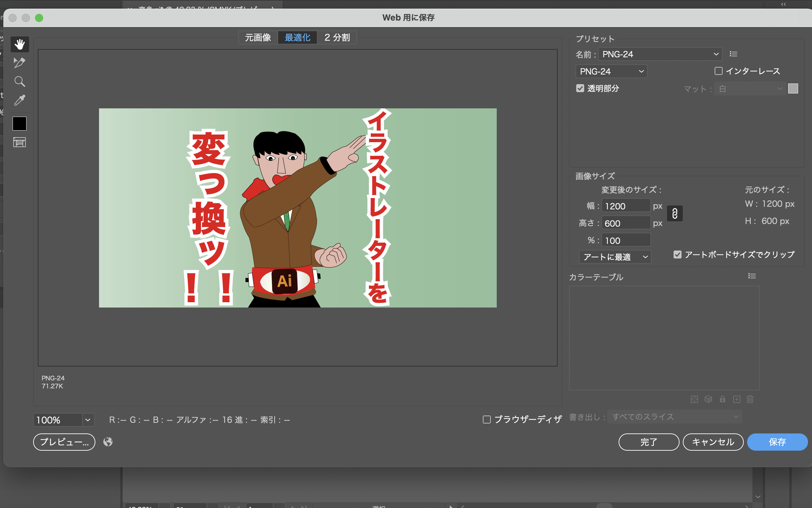The image size is (812, 508).
Task: Click the matte color swatch
Action: (x=793, y=89)
